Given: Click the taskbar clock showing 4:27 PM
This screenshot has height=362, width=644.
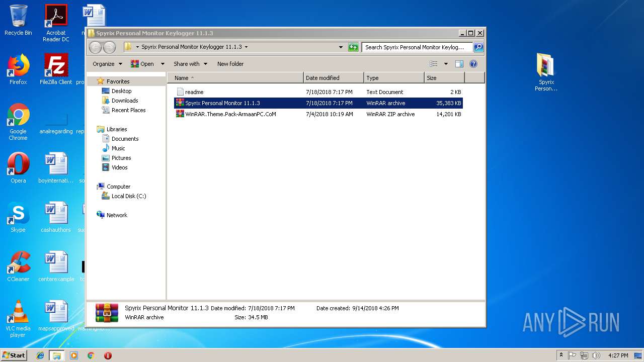Looking at the screenshot, I should coord(618,355).
